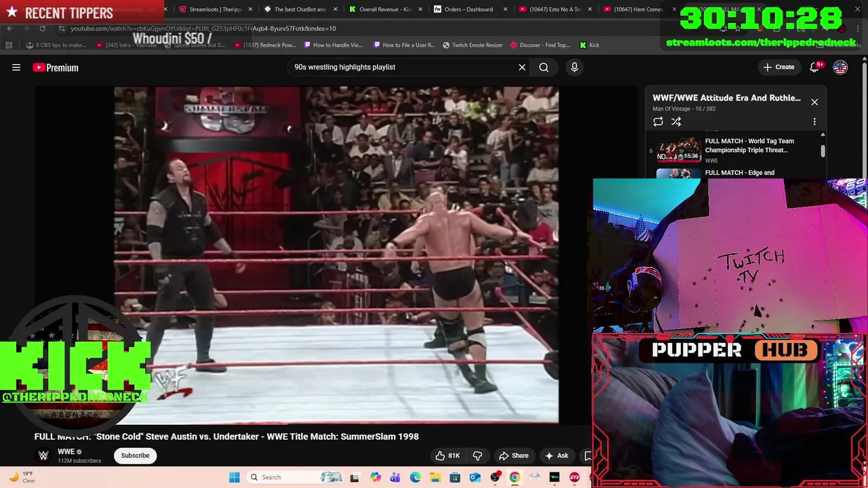The width and height of the screenshot is (868, 488).
Task: Switch to Google Chrome on taskbar
Action: click(x=515, y=477)
